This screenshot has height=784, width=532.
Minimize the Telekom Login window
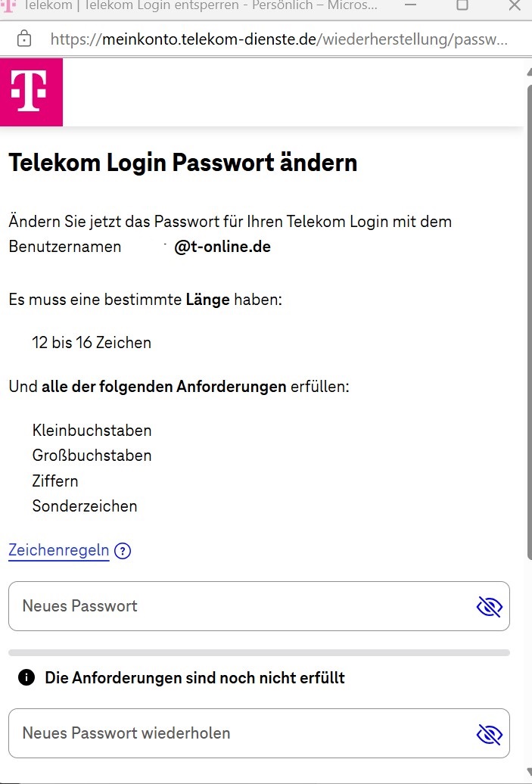(410, 5)
